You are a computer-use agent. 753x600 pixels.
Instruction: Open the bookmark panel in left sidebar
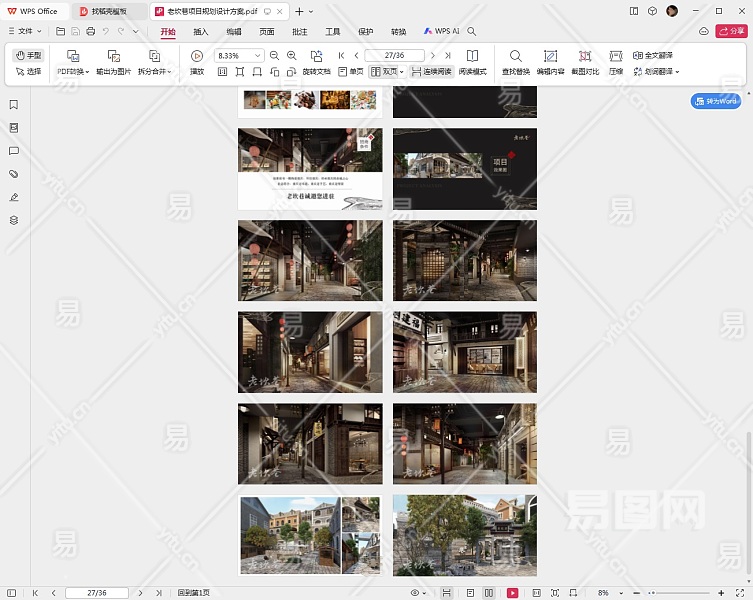[14, 105]
